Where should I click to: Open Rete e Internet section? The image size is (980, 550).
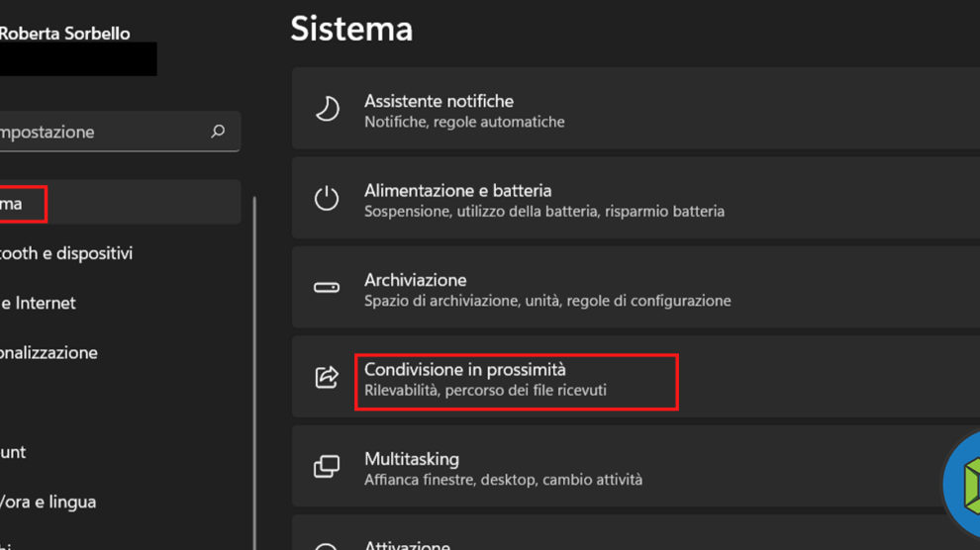[40, 303]
